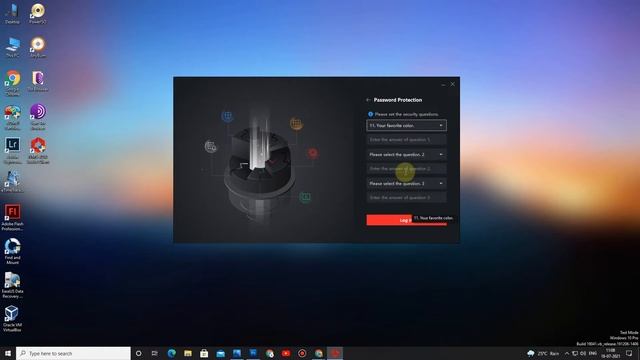The height and width of the screenshot is (360, 640).
Task: Open Task View on the taskbar
Action: (155, 353)
